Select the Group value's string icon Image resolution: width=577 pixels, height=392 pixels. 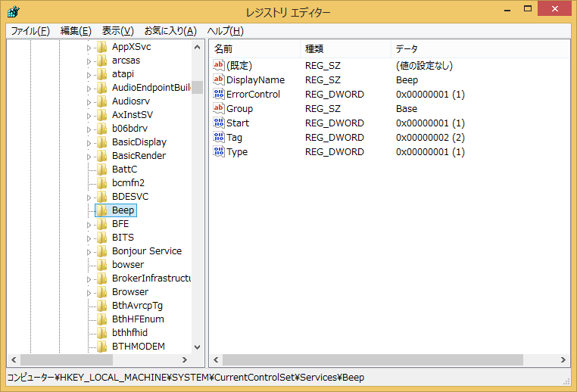[x=219, y=108]
